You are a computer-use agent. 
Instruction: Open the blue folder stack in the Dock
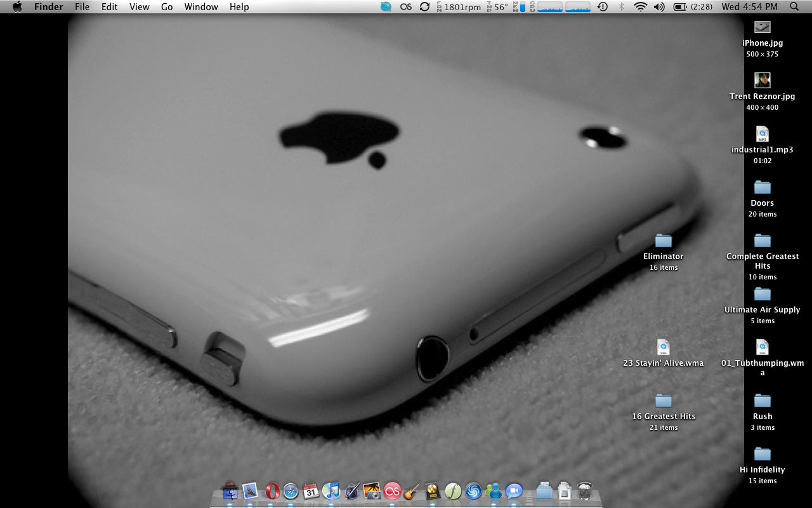tap(544, 491)
